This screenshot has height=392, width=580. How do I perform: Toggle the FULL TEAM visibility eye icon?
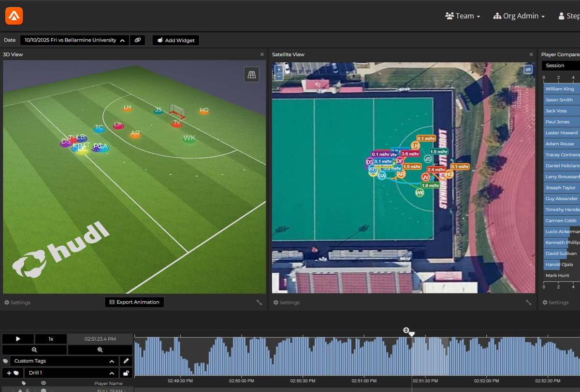43,390
